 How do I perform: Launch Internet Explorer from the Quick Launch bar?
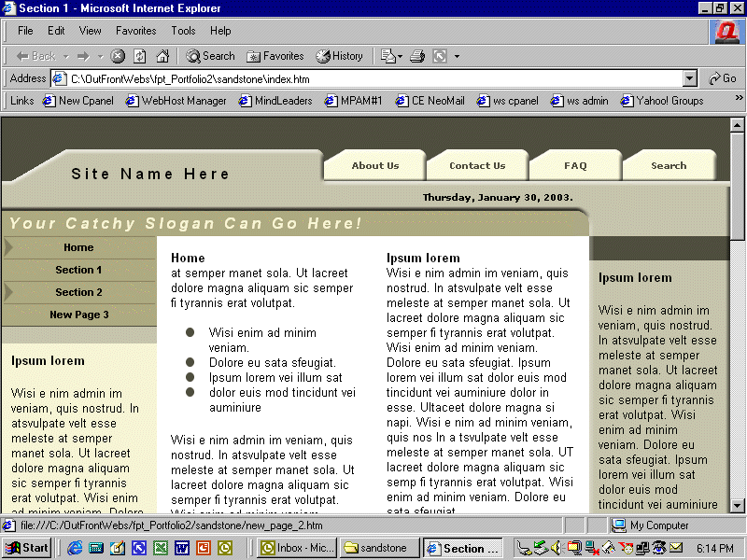tap(75, 548)
